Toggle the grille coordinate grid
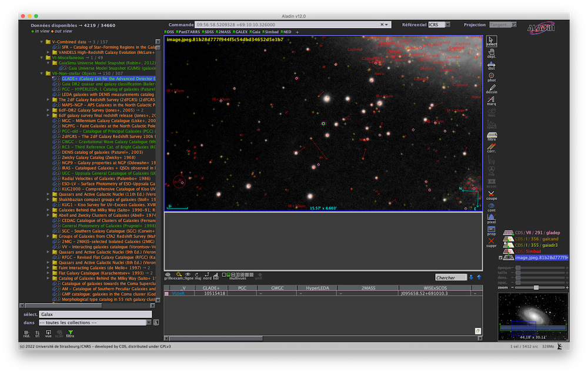The width and height of the screenshot is (588, 374). tap(168, 276)
